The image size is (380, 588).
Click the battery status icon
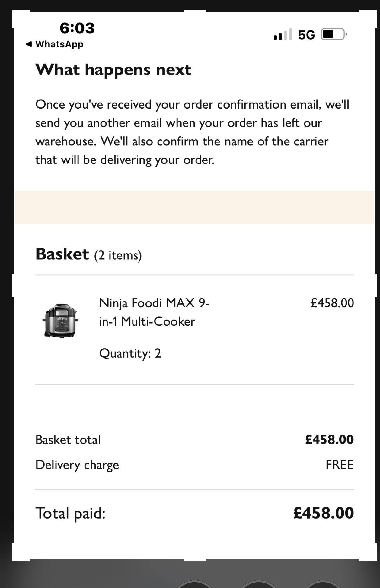(x=334, y=34)
